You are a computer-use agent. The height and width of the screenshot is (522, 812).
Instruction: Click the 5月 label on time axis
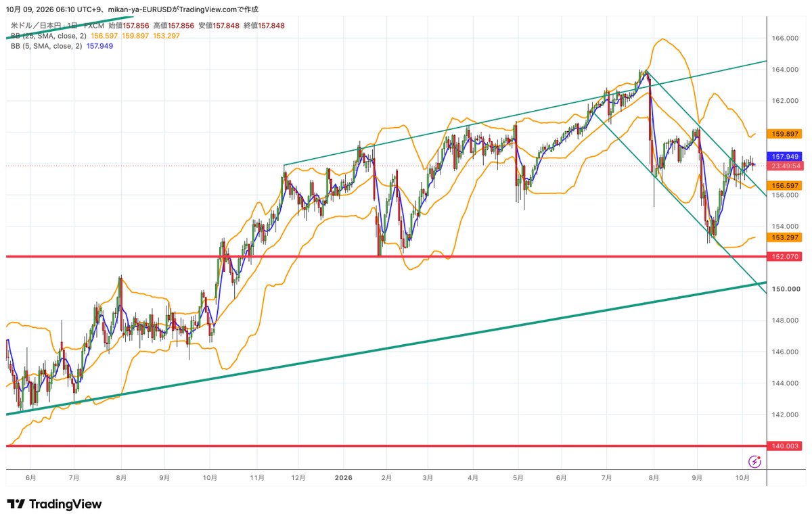[x=518, y=477]
